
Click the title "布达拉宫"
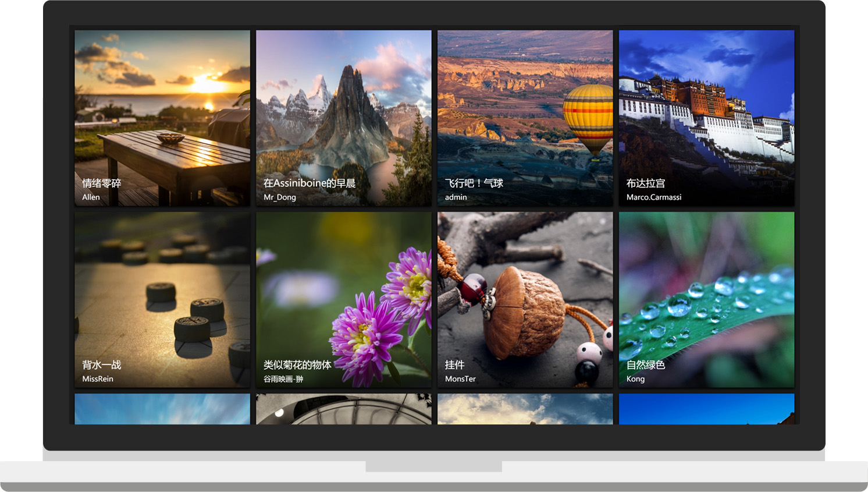[x=646, y=183]
